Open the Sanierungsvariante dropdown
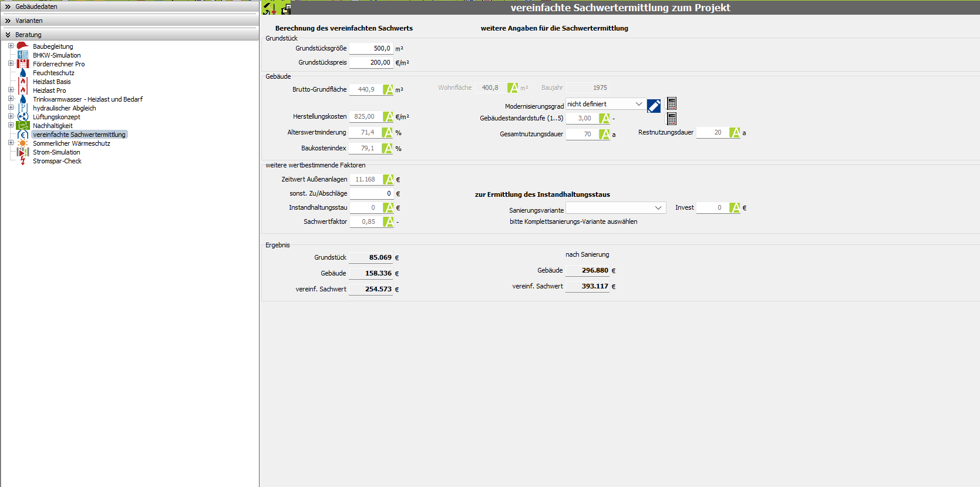Viewport: 980px width, 487px height. point(658,208)
